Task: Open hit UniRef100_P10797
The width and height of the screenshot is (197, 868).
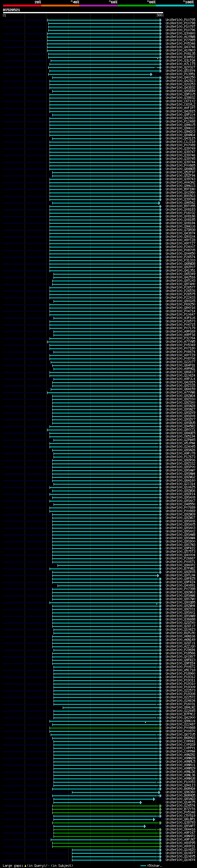Action: click(x=180, y=26)
